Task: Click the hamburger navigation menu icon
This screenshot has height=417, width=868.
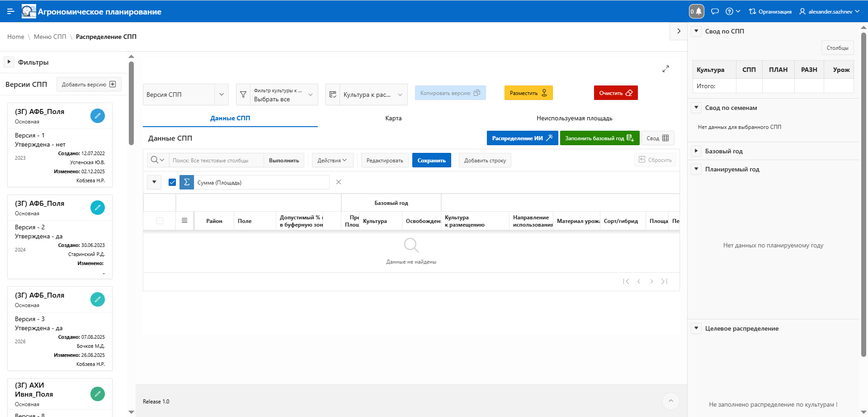Action: pyautogui.click(x=11, y=11)
